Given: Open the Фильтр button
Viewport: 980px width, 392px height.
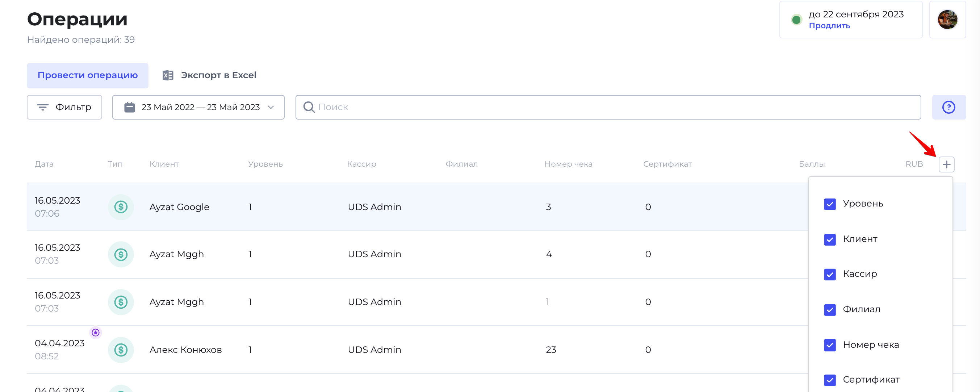Looking at the screenshot, I should 64,107.
